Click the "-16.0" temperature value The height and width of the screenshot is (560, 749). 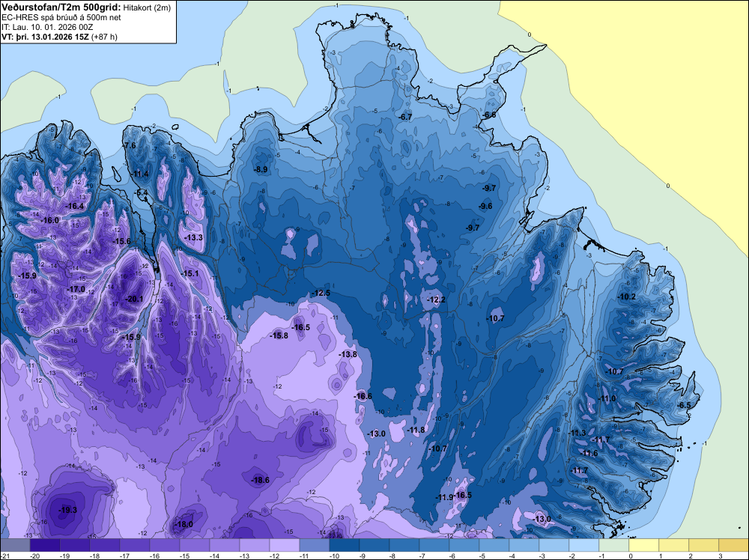pyautogui.click(x=50, y=221)
